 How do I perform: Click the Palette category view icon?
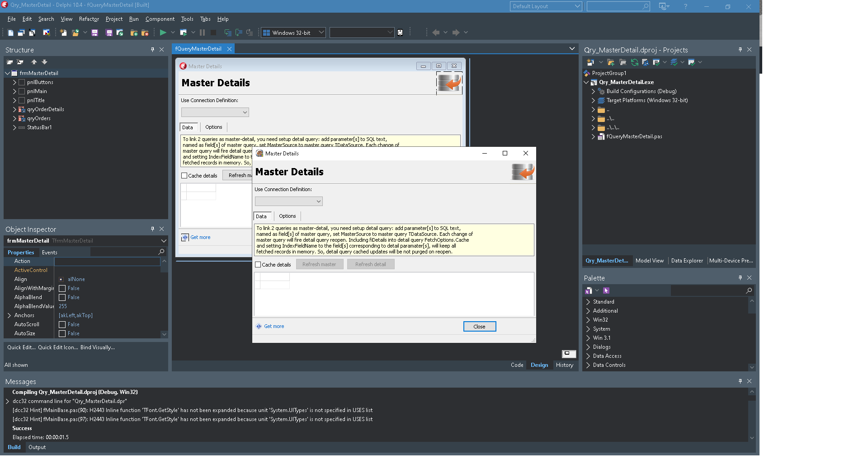[589, 290]
